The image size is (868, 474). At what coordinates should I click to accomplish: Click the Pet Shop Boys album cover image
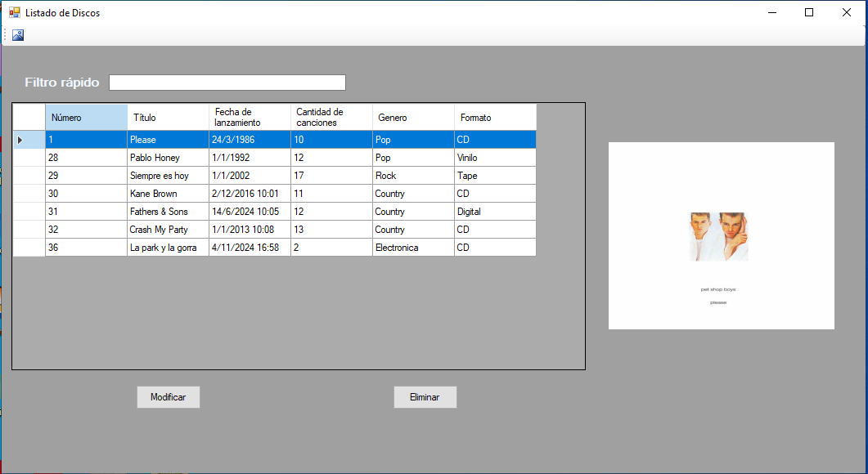coord(721,236)
